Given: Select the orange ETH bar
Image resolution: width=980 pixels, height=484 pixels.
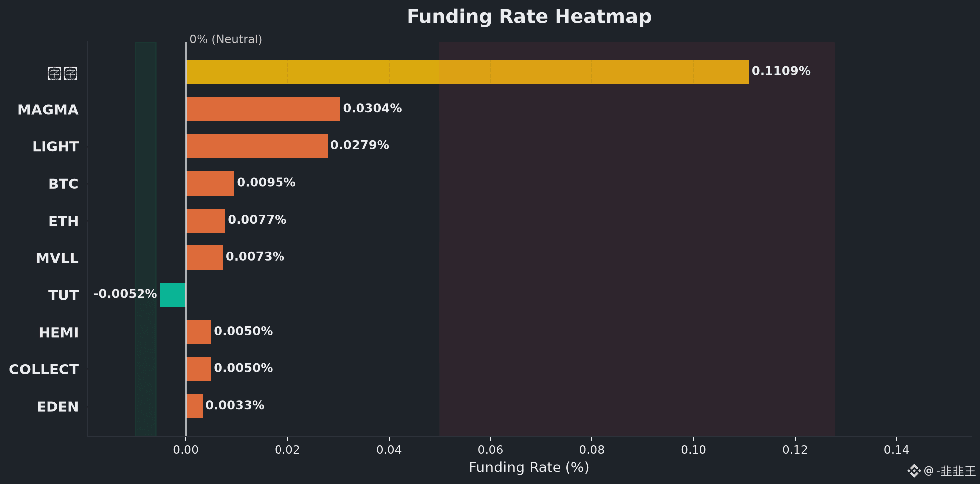Looking at the screenshot, I should click(206, 221).
